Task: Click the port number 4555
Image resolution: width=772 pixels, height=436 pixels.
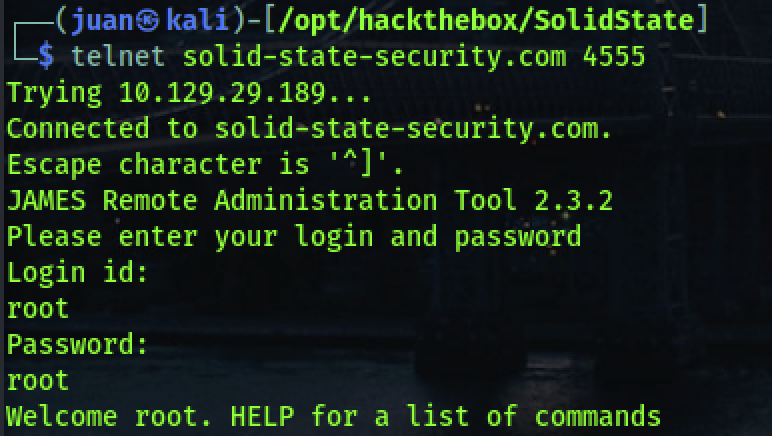Action: (x=607, y=55)
